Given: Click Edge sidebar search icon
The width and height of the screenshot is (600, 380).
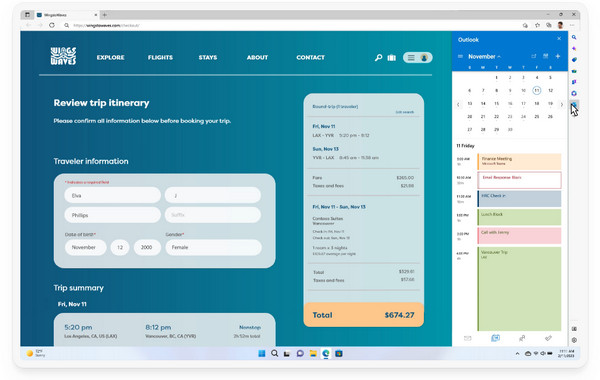Looking at the screenshot, I should point(574,38).
